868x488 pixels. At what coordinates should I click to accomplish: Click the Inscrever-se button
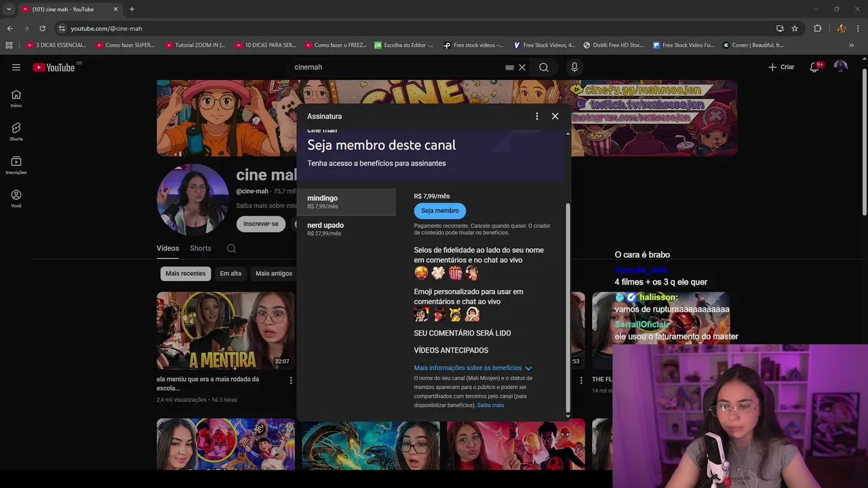click(x=261, y=224)
